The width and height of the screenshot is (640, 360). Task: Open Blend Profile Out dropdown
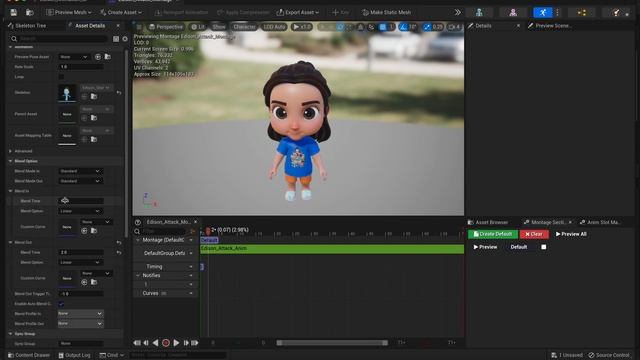(x=80, y=324)
